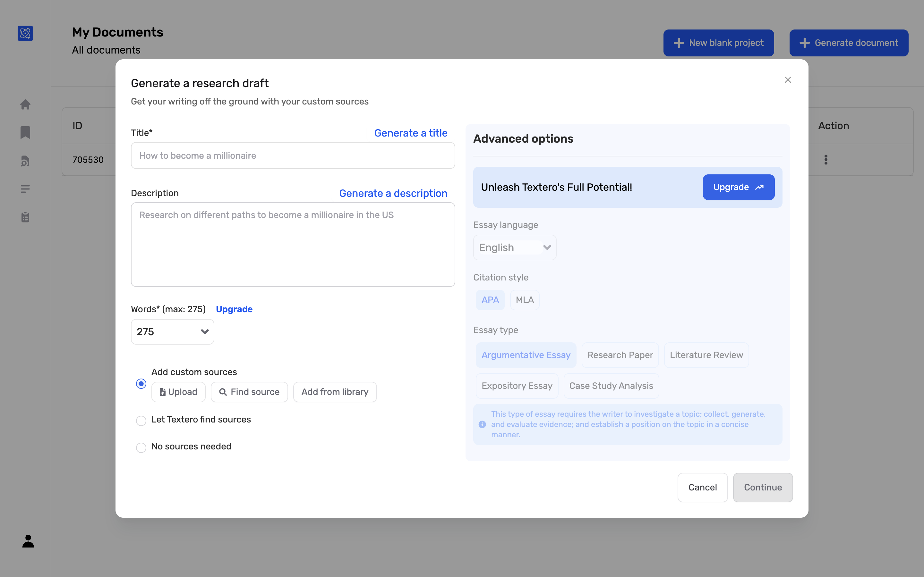Viewport: 924px width, 577px height.
Task: Click the Textero logo icon
Action: click(25, 33)
